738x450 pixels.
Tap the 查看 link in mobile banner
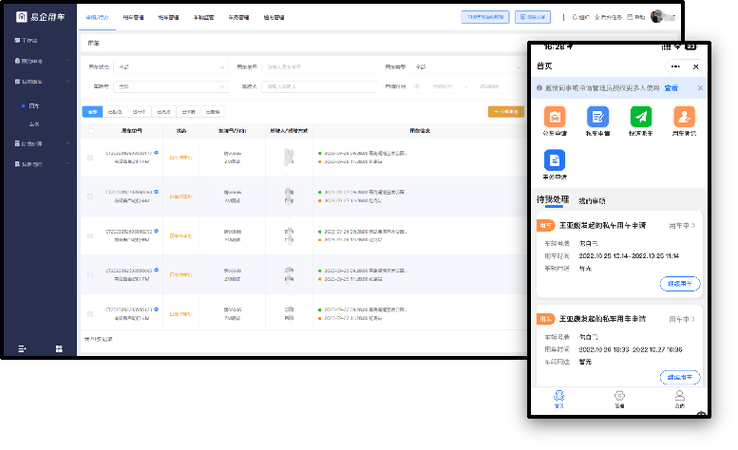[671, 88]
